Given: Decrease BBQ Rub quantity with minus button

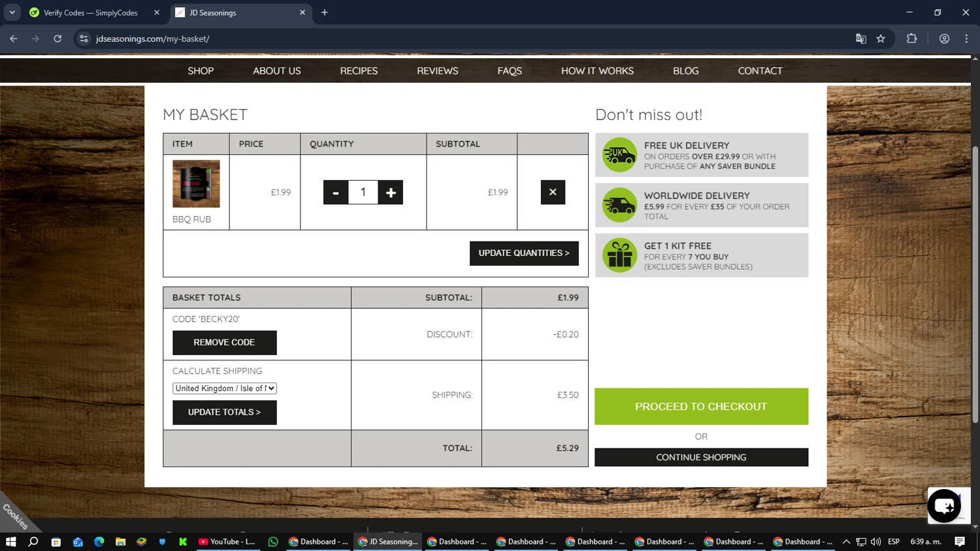Looking at the screenshot, I should tap(336, 193).
